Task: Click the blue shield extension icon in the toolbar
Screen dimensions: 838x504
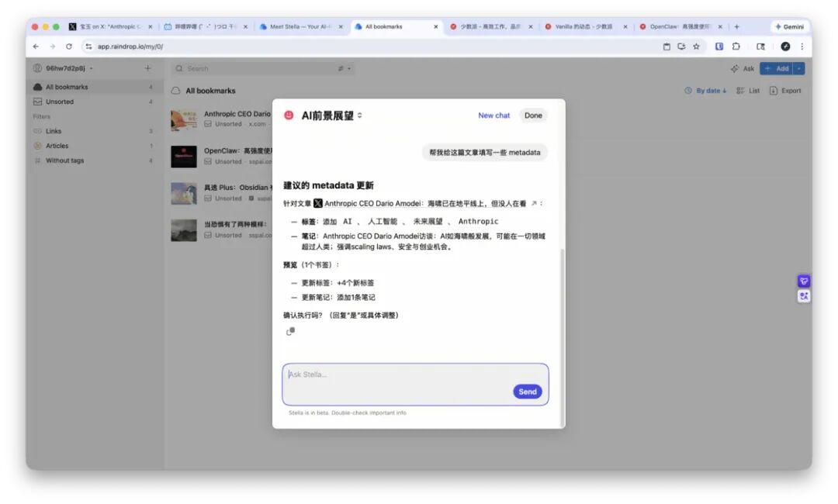Action: pyautogui.click(x=719, y=47)
